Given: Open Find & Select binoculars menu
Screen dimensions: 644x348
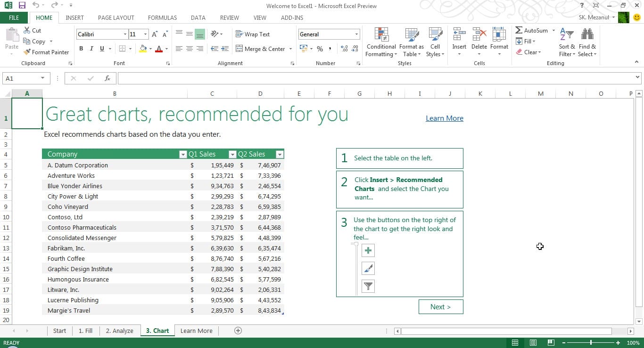Looking at the screenshot, I should coord(587,42).
